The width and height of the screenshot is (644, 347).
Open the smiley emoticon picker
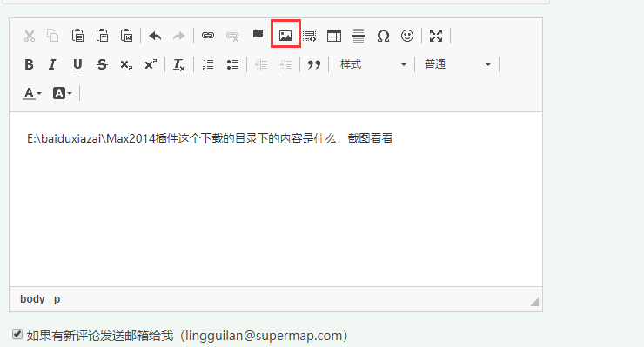407,36
